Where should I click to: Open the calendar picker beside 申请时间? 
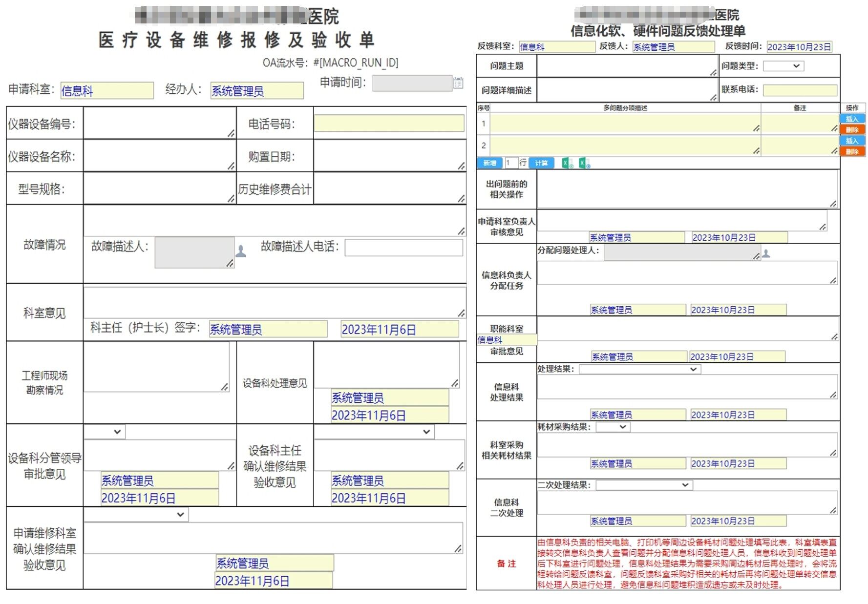pyautogui.click(x=458, y=83)
